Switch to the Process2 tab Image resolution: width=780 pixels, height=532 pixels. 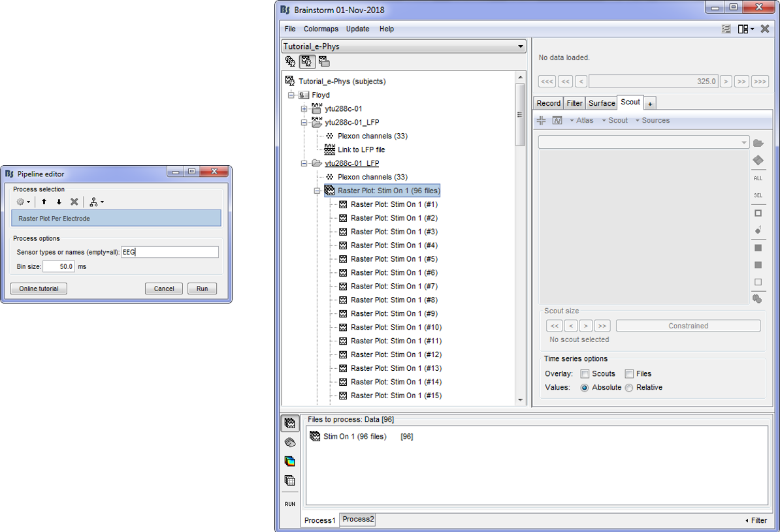358,520
